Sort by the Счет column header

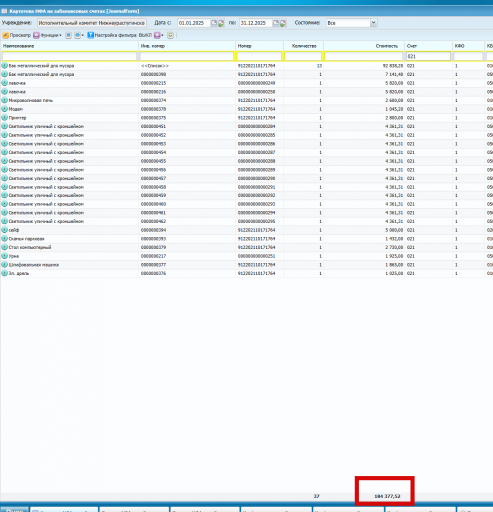pos(428,46)
